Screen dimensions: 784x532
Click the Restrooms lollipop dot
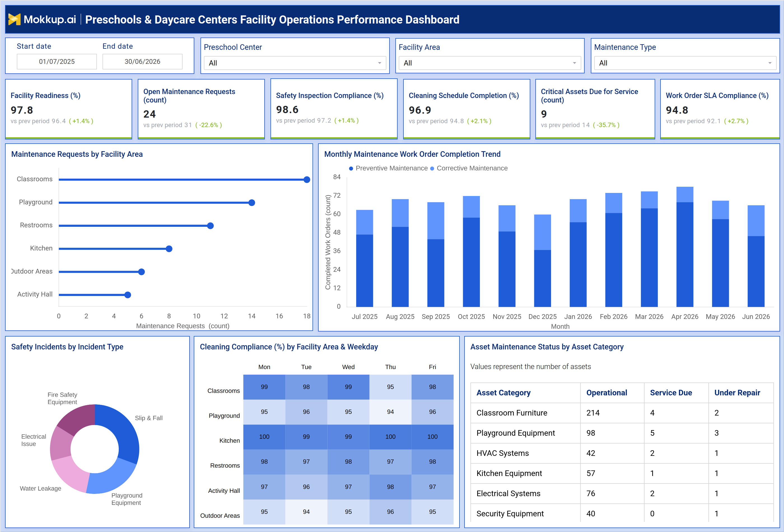pos(211,226)
